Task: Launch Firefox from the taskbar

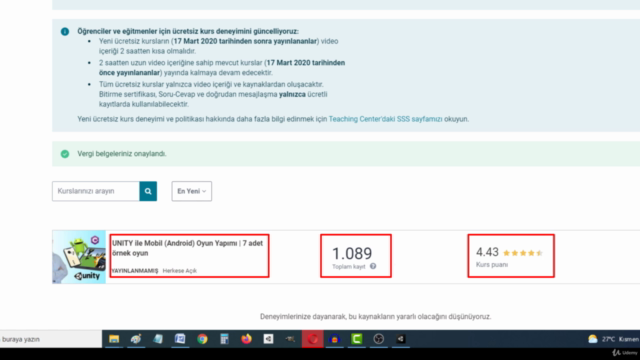Action: point(246,339)
